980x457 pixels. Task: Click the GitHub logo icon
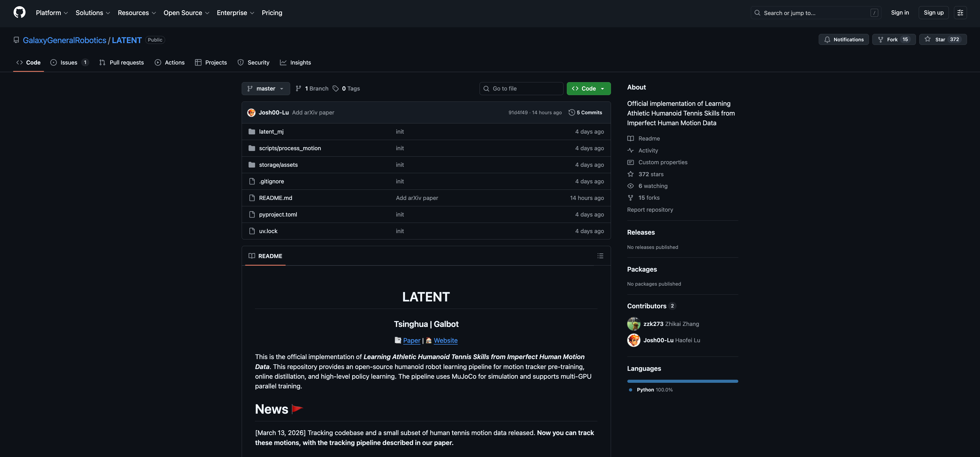[19, 12]
